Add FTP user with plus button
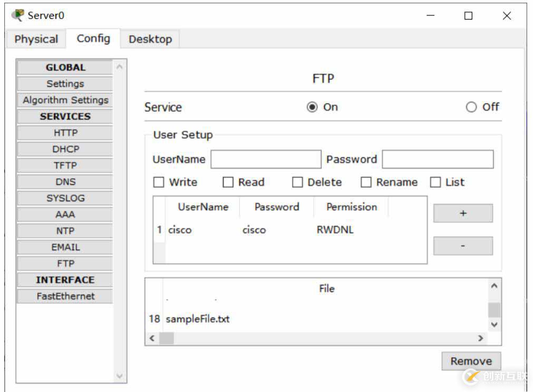Viewport: 533px width, 392px height. pos(463,213)
